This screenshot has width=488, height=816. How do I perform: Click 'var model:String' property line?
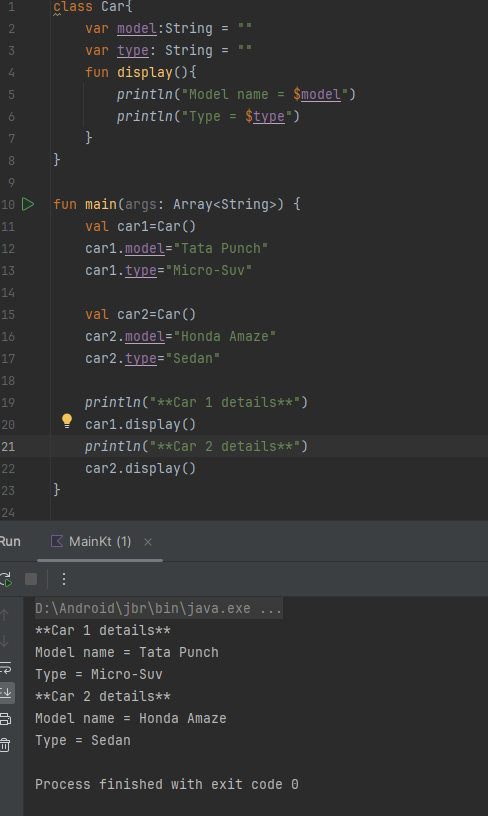[169, 28]
